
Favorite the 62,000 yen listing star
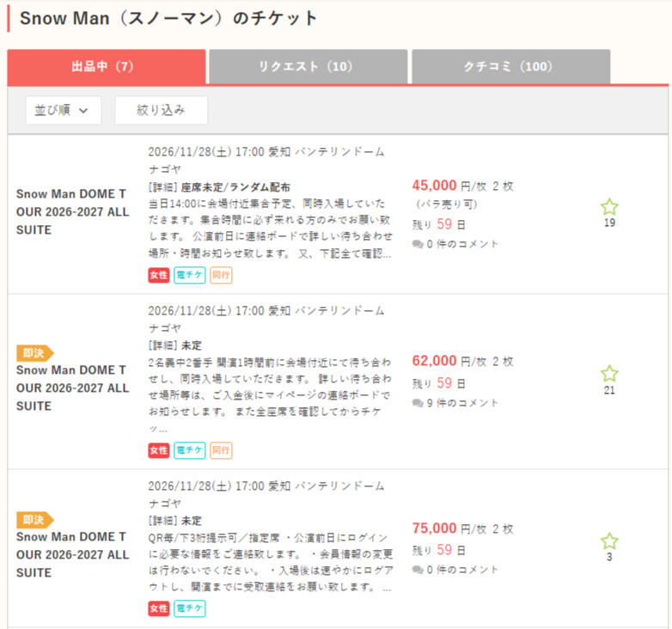tap(609, 374)
